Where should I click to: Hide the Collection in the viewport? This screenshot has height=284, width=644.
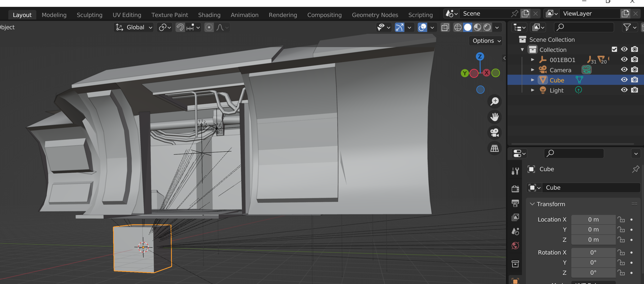coord(624,49)
